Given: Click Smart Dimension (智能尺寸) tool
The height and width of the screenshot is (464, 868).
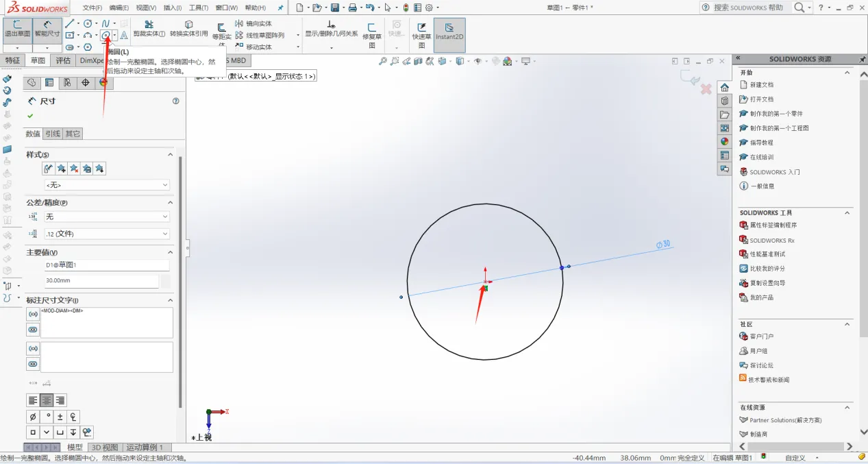Looking at the screenshot, I should (47, 28).
